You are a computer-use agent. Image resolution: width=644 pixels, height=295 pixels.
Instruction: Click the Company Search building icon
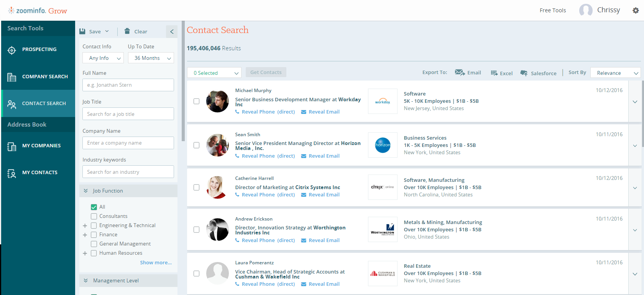[12, 77]
